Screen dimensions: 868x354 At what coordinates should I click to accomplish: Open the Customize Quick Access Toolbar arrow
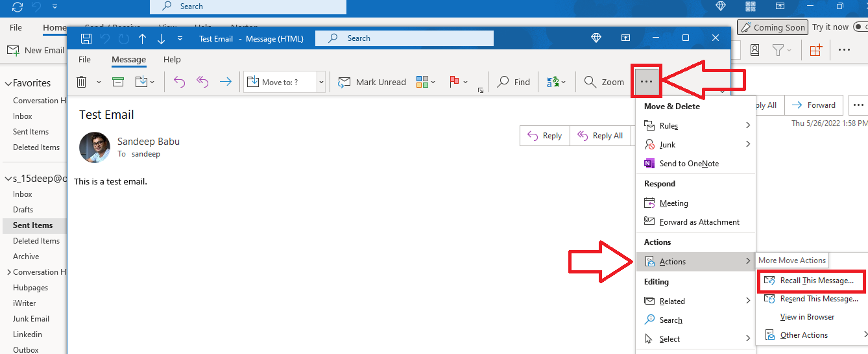[x=180, y=38]
